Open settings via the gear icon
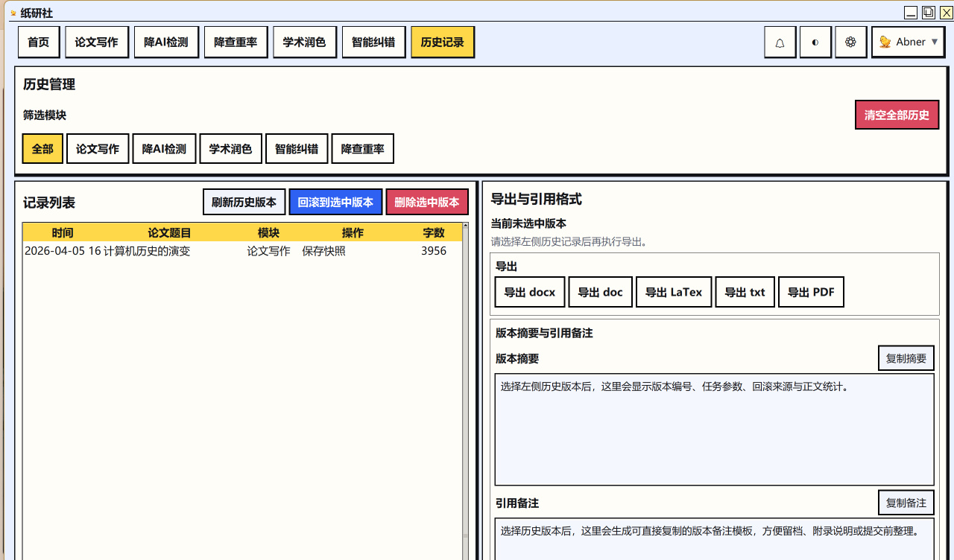The image size is (954, 560). coord(850,42)
